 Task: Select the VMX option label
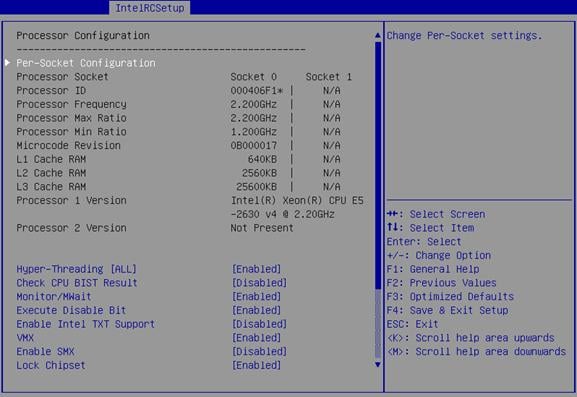point(25,338)
